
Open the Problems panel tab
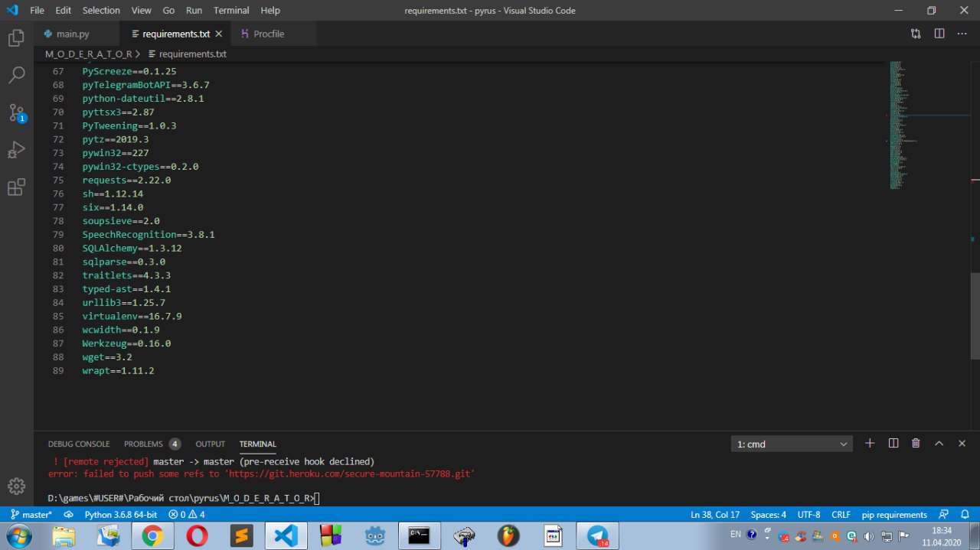(152, 444)
